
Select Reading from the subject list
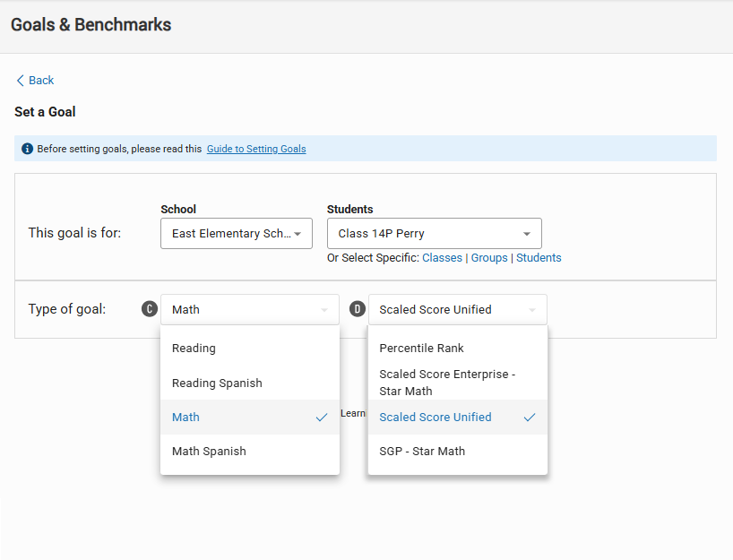tap(194, 349)
